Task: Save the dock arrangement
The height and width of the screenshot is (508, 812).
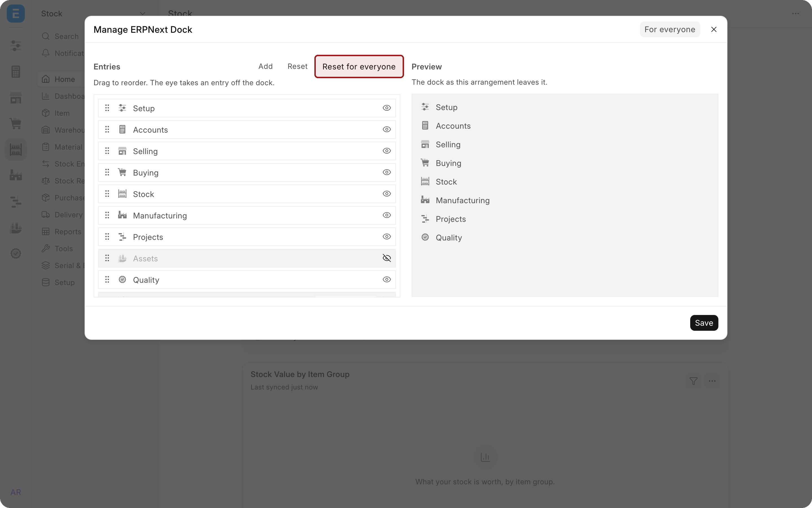Action: tap(704, 323)
